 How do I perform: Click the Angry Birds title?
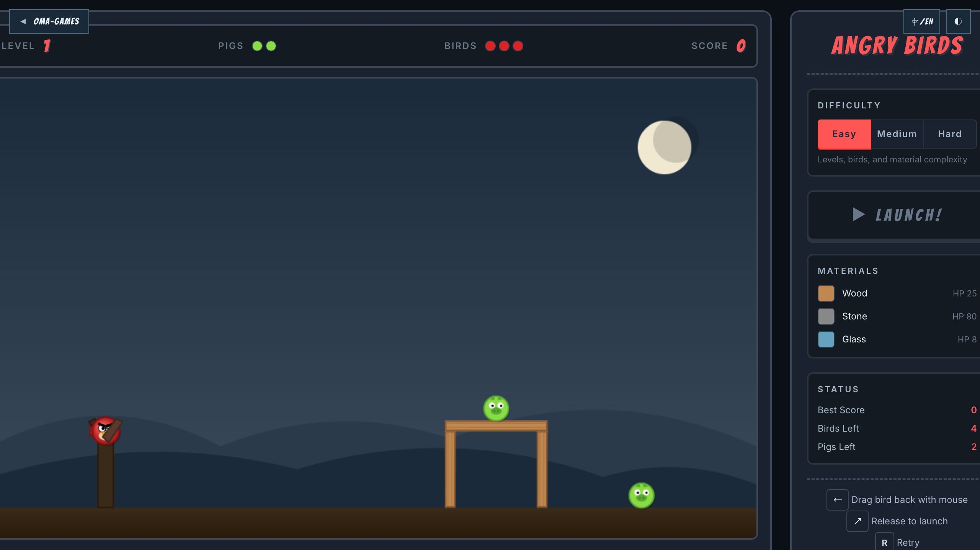pyautogui.click(x=897, y=46)
